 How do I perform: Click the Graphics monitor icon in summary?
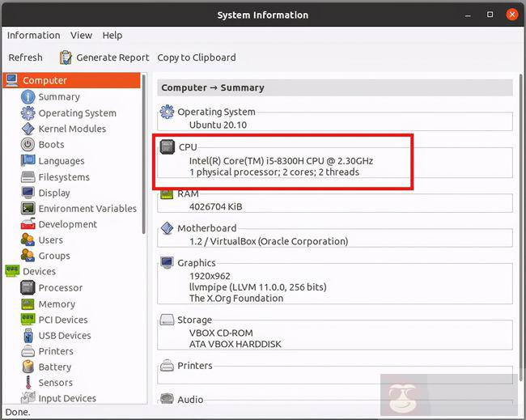[167, 263]
